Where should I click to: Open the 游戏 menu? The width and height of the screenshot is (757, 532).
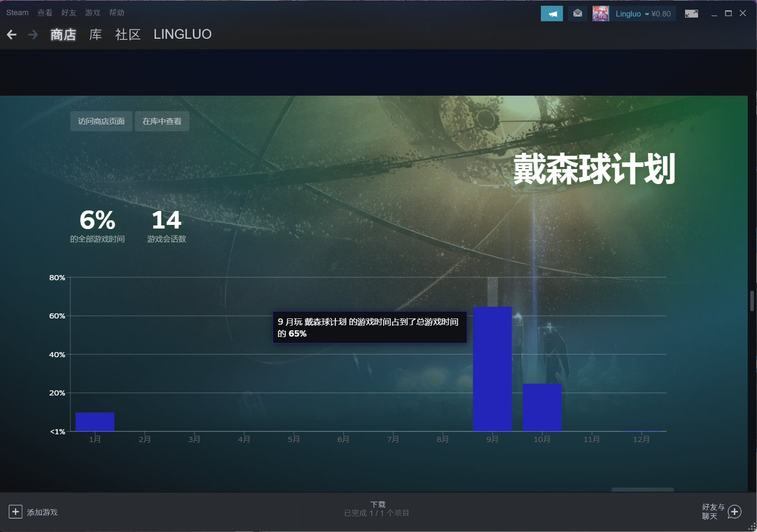coord(93,12)
